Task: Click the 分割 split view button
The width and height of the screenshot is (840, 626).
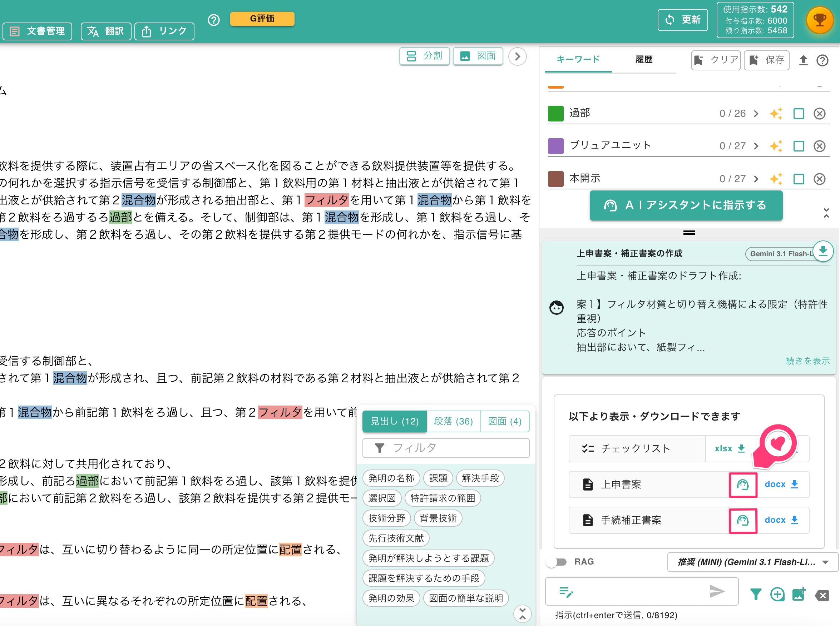Action: 424,56
